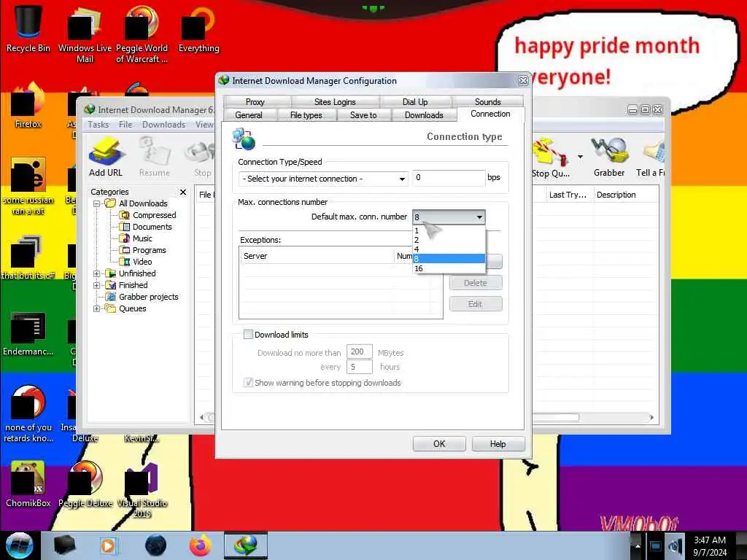This screenshot has width=747, height=560.
Task: Click Firefox icon in taskbar
Action: 201,545
